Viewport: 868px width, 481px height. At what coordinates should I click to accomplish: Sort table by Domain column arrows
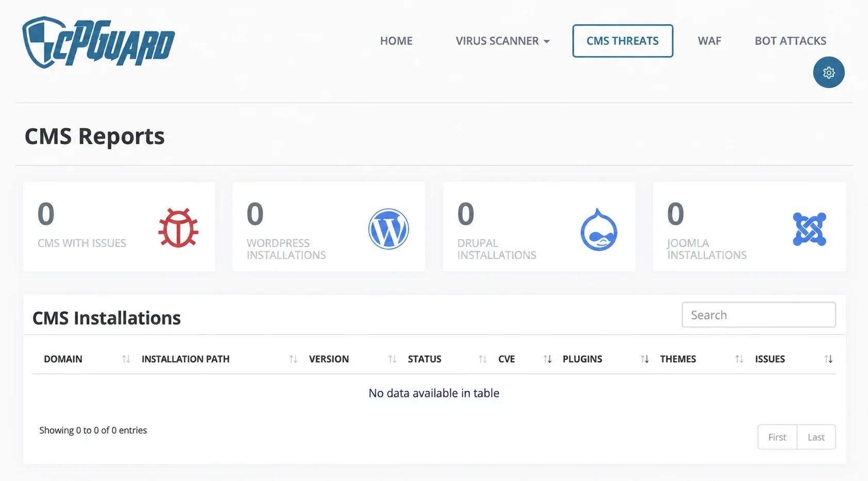tap(126, 359)
